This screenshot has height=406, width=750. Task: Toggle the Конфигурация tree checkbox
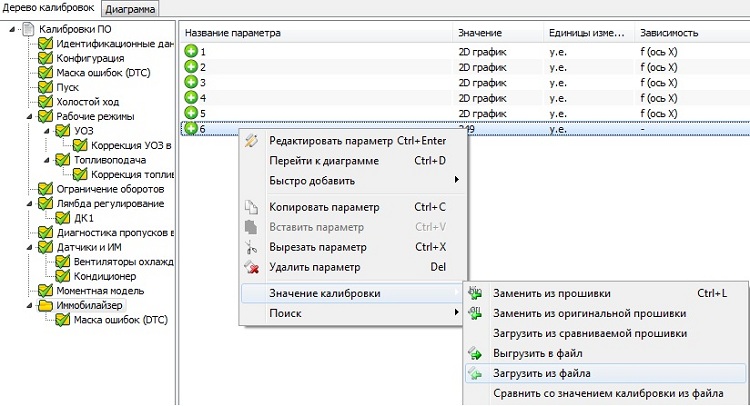(x=45, y=59)
